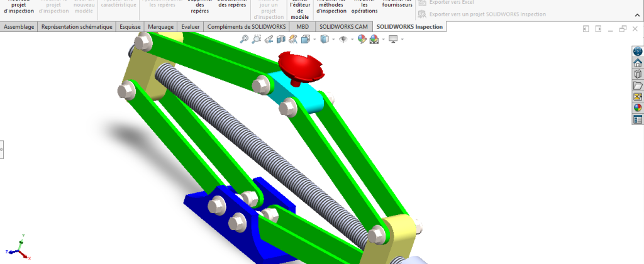The height and width of the screenshot is (264, 644).
Task: Switch to the Assemblage tab
Action: pos(19,26)
